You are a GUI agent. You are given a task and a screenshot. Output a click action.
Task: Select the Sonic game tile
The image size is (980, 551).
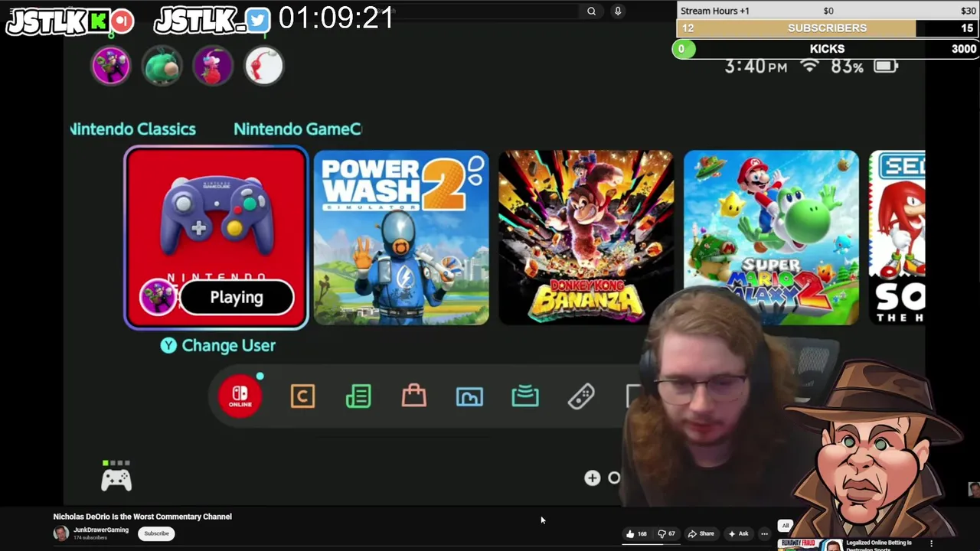[897, 237]
